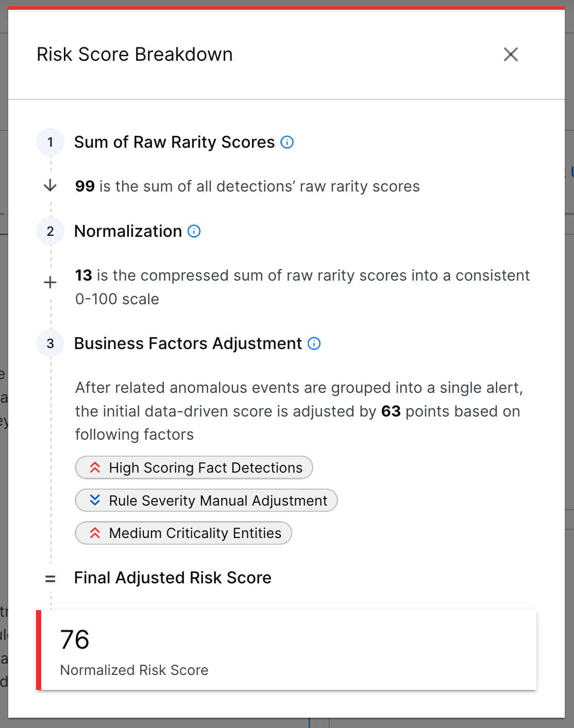Click the info icon next to Business Factors Adjustment
This screenshot has height=728, width=574.
(314, 343)
